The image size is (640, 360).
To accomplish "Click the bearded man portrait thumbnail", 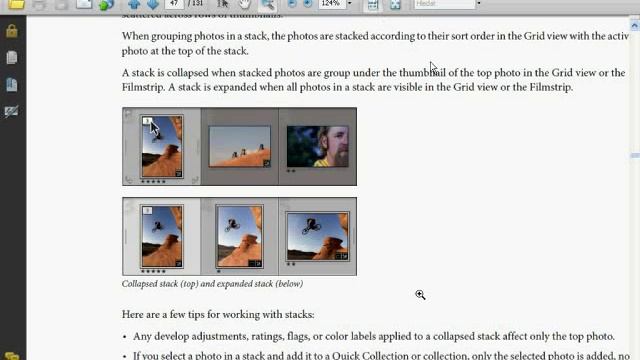I will pos(318,147).
